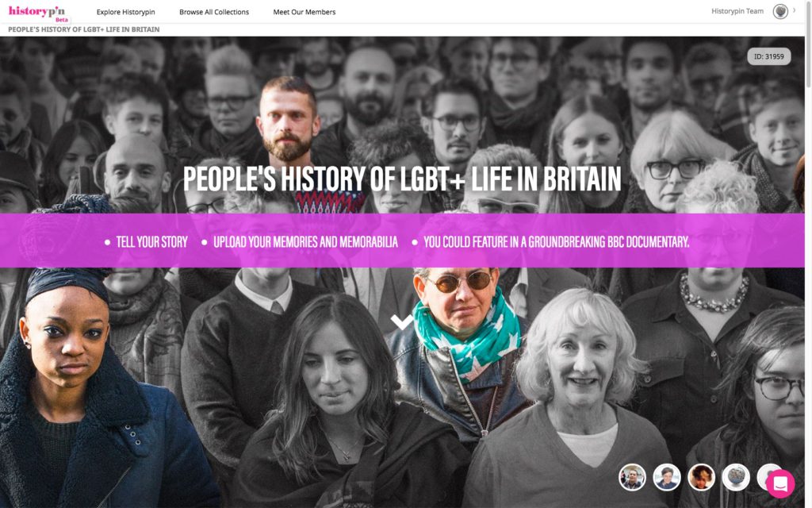This screenshot has height=508, width=812.
Task: Open the curly-haired member avatar at bottom
Action: pos(701,477)
